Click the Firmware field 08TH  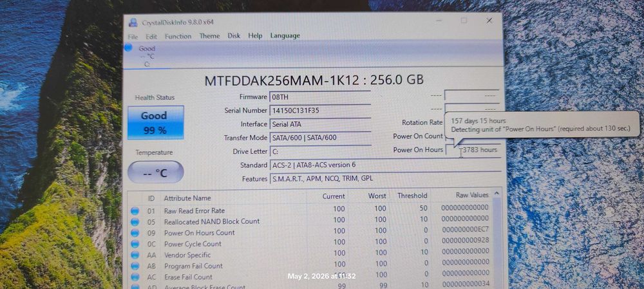(320, 97)
